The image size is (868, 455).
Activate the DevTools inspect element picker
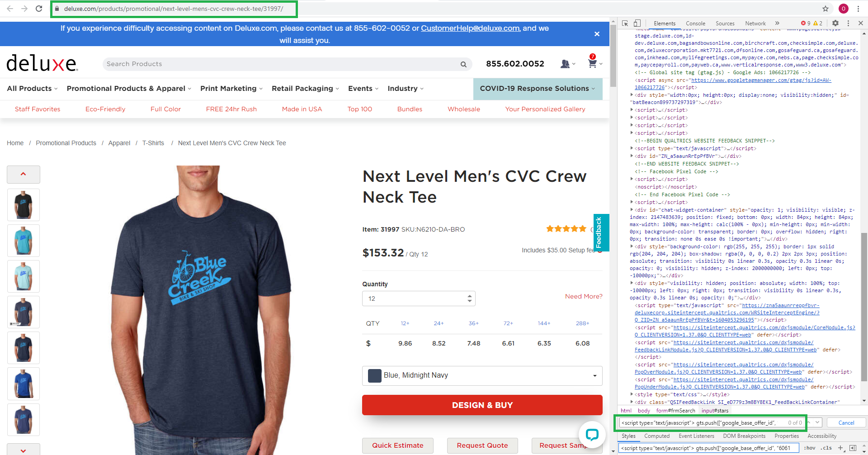[625, 23]
